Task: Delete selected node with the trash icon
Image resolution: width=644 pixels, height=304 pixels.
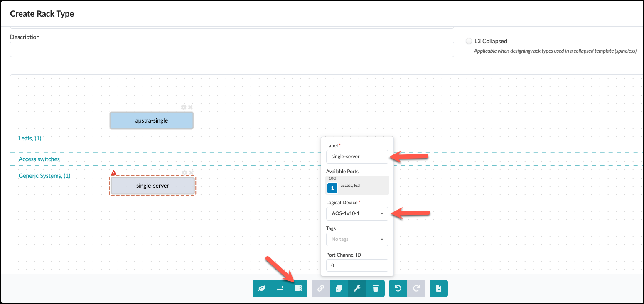Action: tap(376, 288)
